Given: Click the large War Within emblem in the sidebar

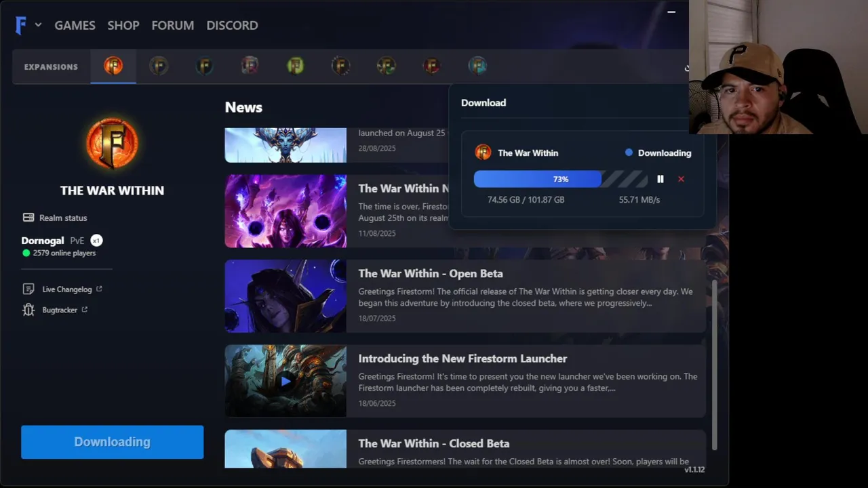Looking at the screenshot, I should (112, 144).
